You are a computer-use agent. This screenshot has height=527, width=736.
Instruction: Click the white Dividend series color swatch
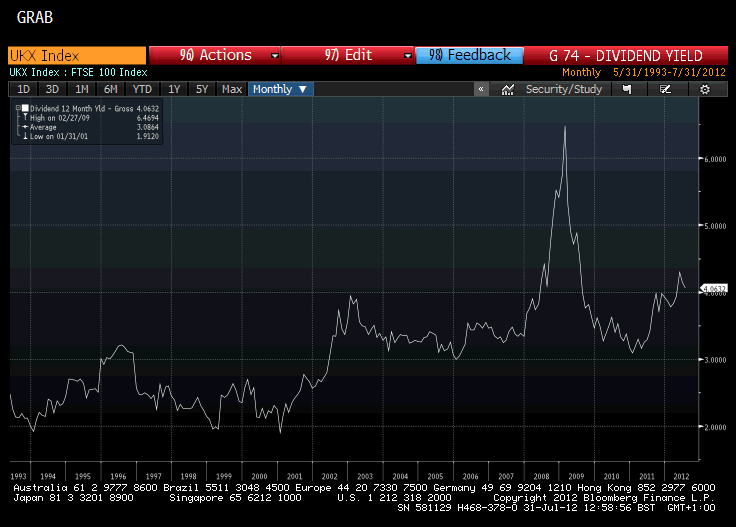24,108
